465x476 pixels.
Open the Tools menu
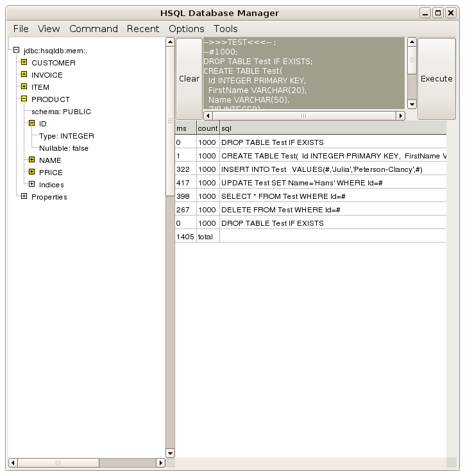[x=226, y=29]
